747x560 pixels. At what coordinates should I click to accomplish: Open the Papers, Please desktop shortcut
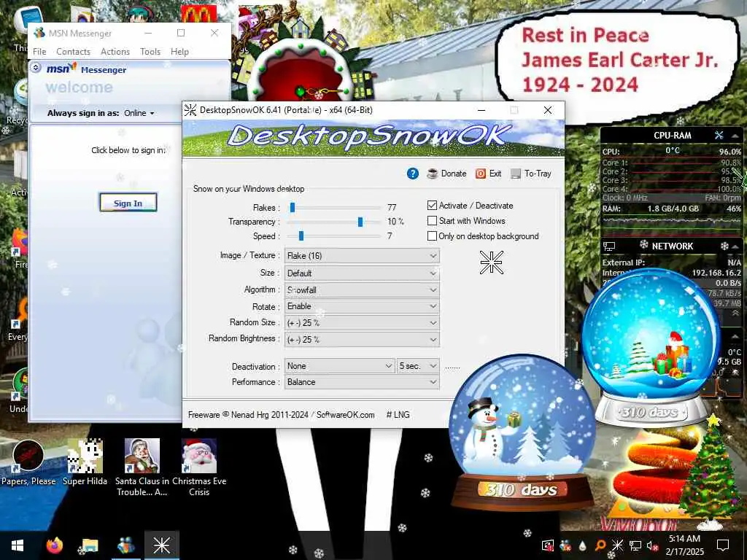pos(28,463)
